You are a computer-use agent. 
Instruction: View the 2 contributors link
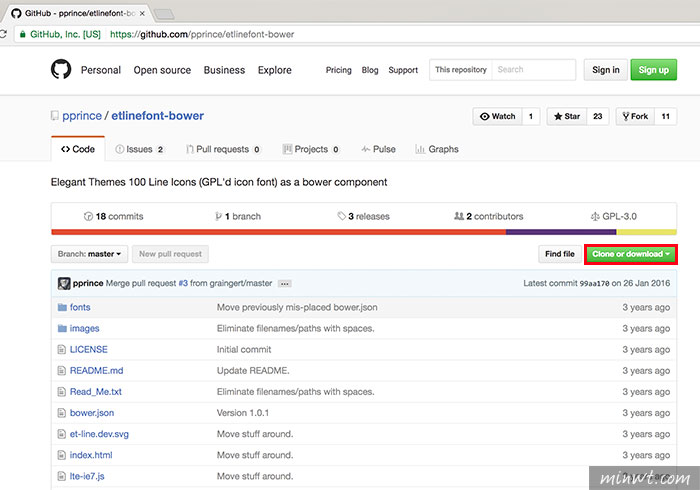[x=488, y=216]
